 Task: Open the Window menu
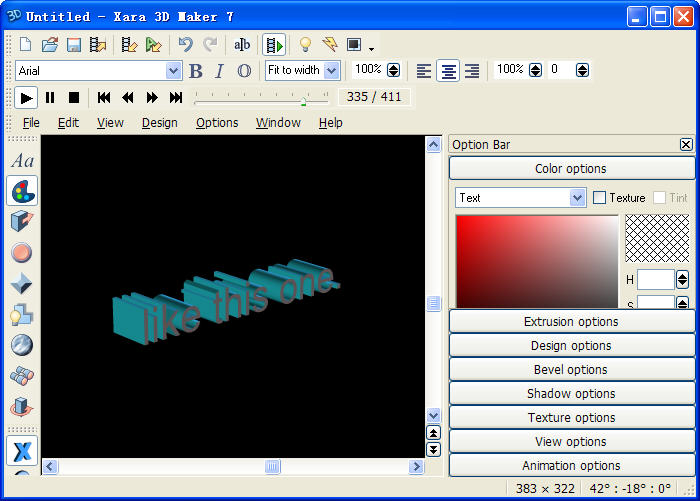pyautogui.click(x=278, y=123)
